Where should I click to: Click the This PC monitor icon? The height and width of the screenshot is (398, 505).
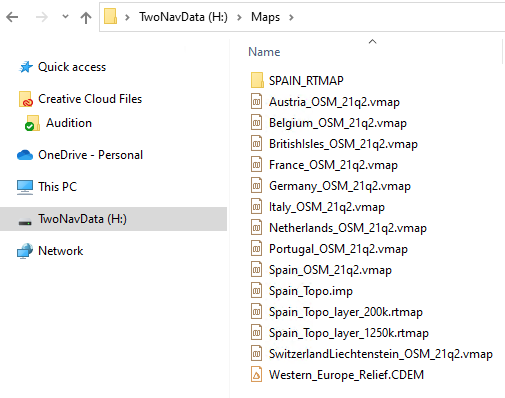pos(25,187)
